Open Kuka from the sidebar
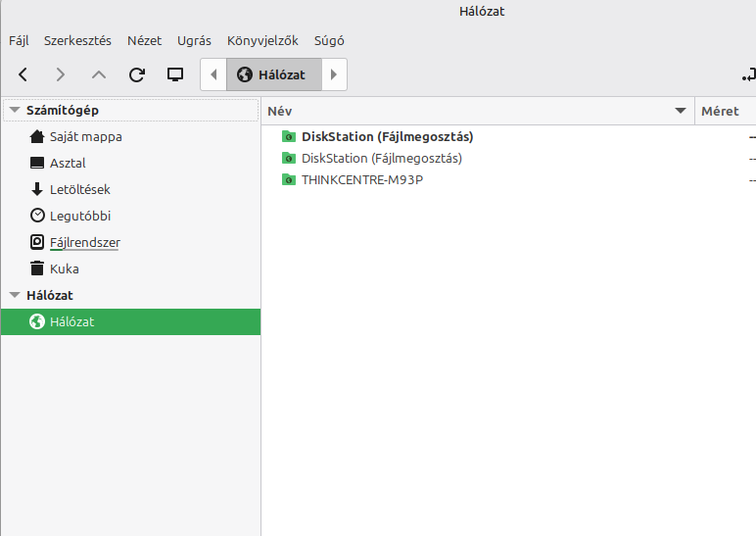Image resolution: width=756 pixels, height=536 pixels. pos(130,268)
